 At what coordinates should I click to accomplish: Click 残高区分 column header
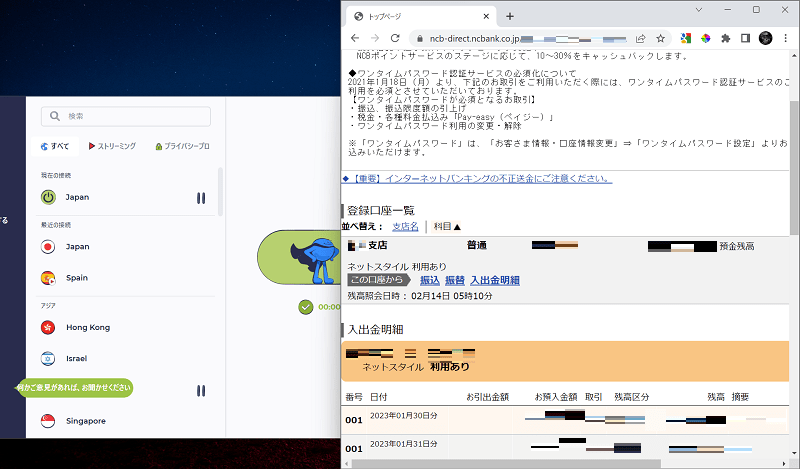pos(631,397)
